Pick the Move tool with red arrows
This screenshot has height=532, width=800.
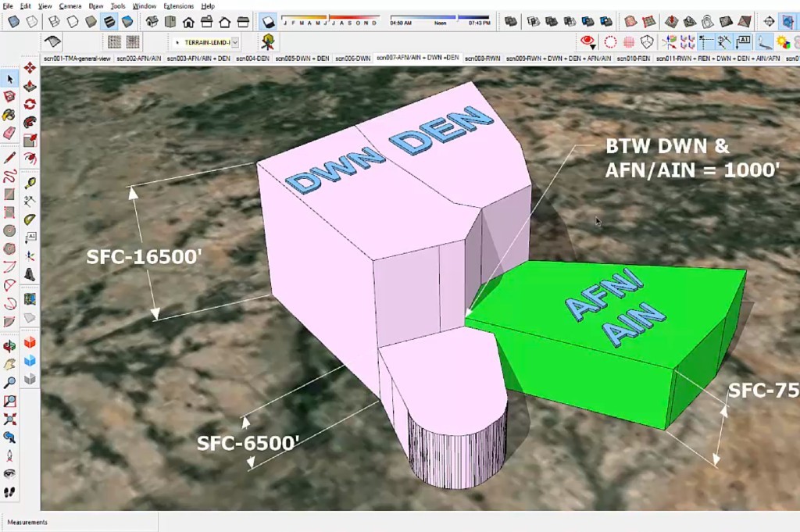[29, 68]
